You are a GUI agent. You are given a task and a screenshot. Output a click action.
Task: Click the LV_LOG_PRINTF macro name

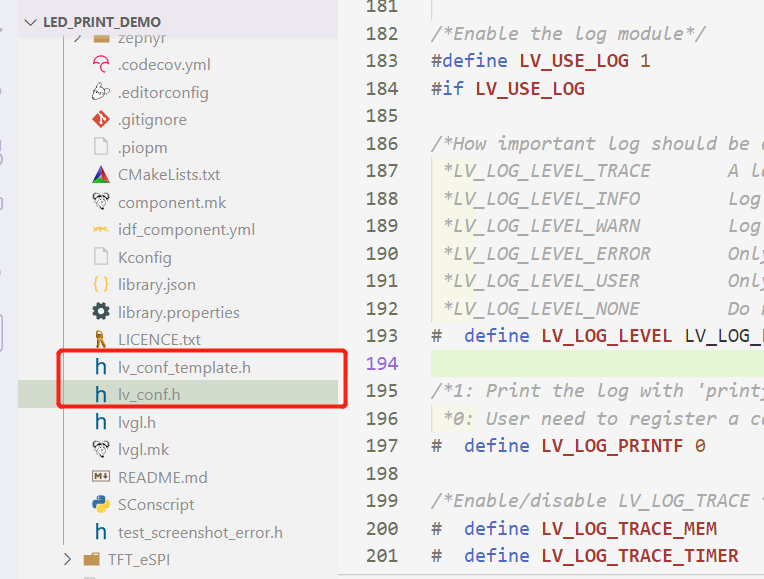[612, 446]
